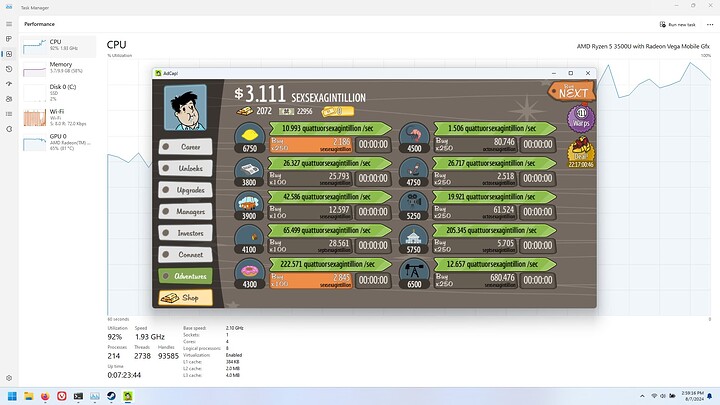This screenshot has height=405, width=720.
Task: Open the green Adventures button
Action: tap(186, 276)
